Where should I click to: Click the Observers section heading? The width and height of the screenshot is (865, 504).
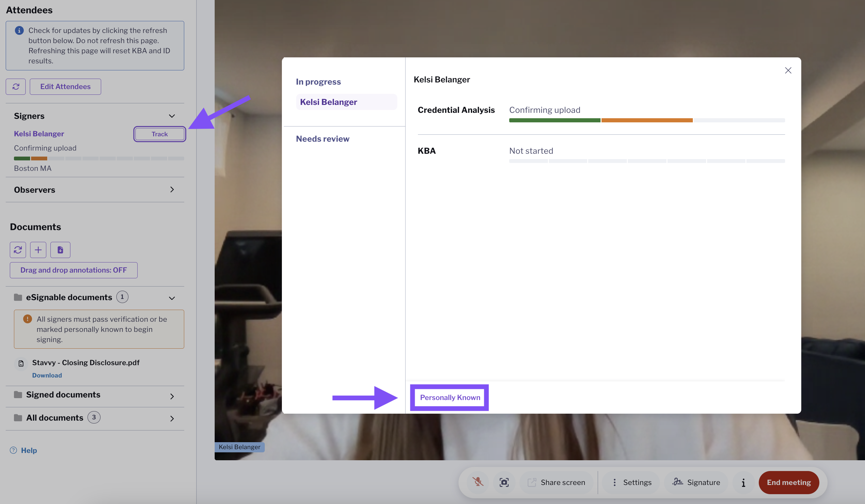(34, 190)
